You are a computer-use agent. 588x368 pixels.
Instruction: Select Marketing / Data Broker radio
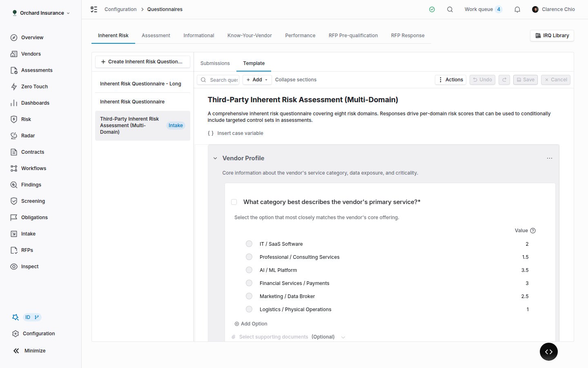tap(249, 296)
